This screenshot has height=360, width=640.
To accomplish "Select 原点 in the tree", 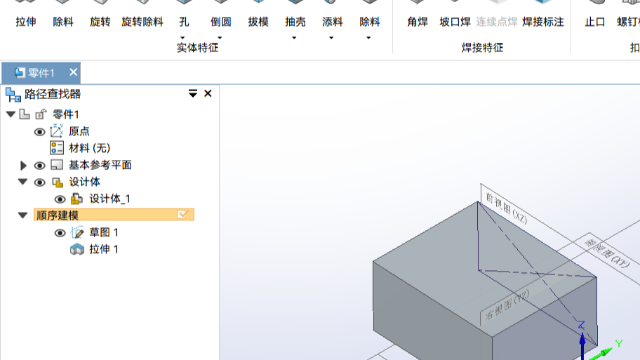I will 79,131.
